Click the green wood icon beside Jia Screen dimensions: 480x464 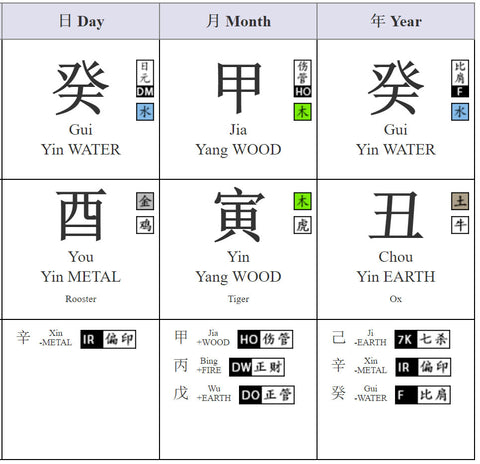pyautogui.click(x=302, y=112)
